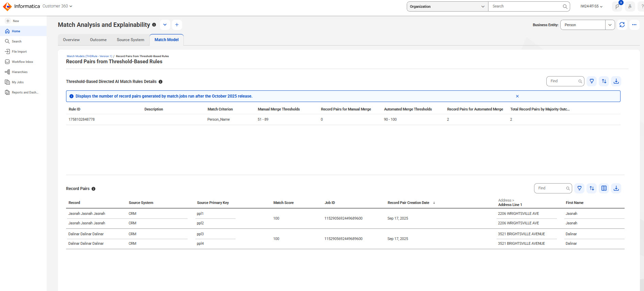The width and height of the screenshot is (644, 291).
Task: Click the refresh icon beside Business Entity
Action: click(x=622, y=25)
